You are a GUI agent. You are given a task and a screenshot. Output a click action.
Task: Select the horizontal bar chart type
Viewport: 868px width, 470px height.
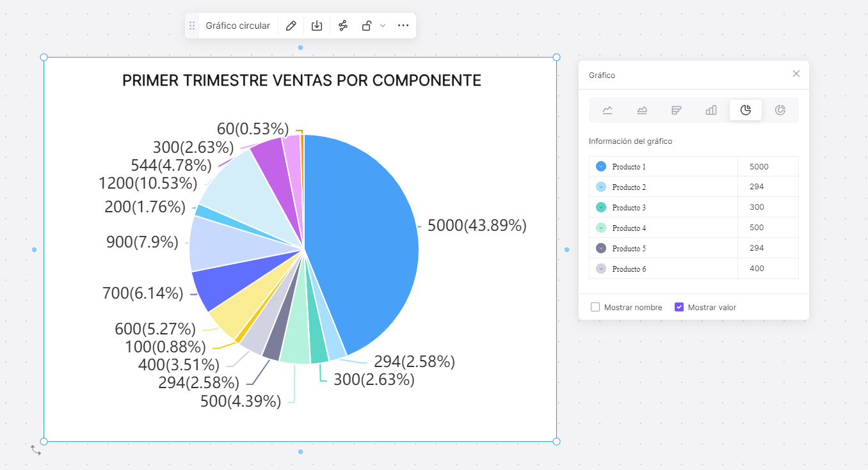pyautogui.click(x=677, y=110)
